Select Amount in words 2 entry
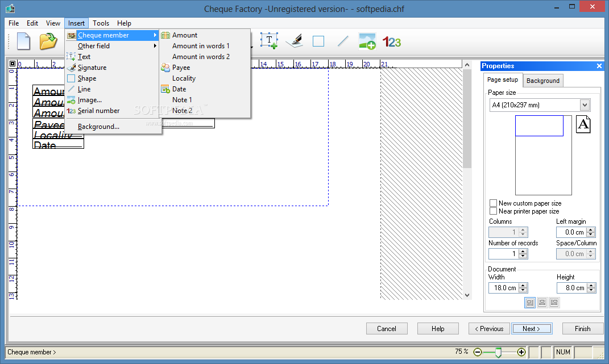This screenshot has height=364, width=609. point(205,57)
